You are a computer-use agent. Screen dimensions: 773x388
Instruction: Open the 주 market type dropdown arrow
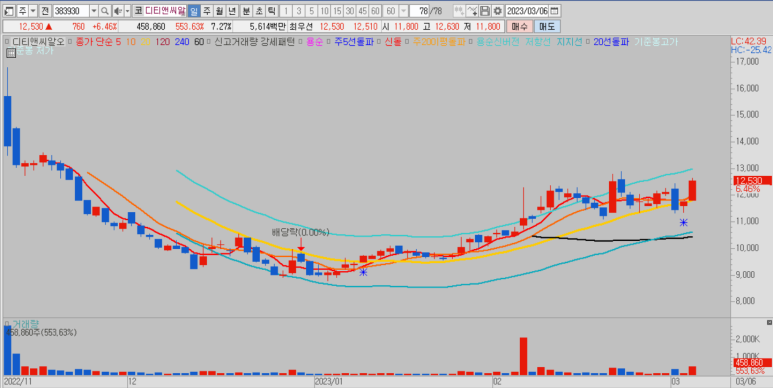[33, 11]
